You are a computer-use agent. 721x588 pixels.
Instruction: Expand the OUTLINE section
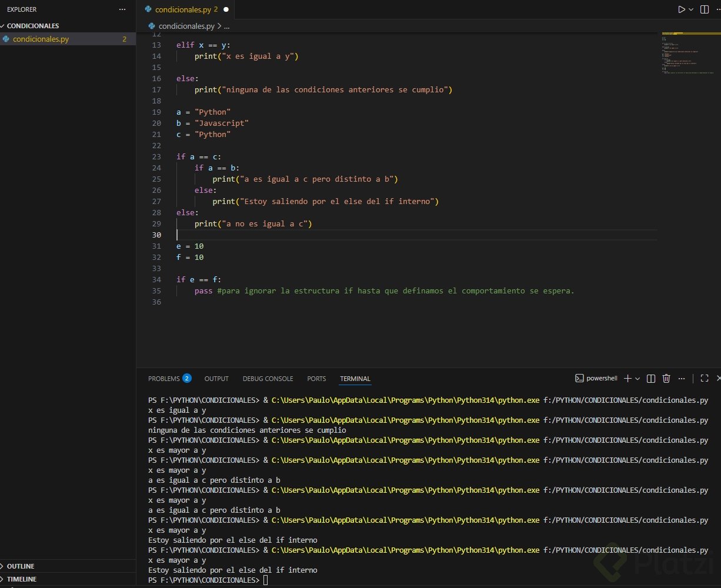pos(21,566)
